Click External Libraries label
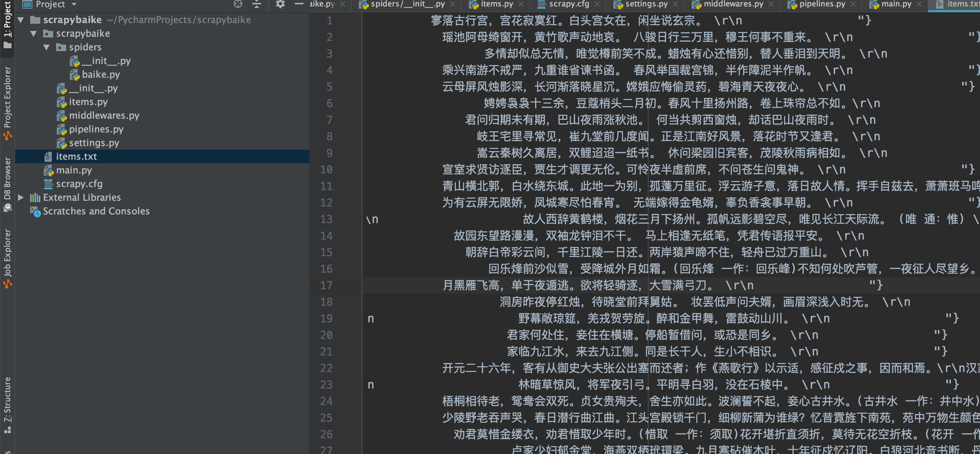 click(82, 198)
